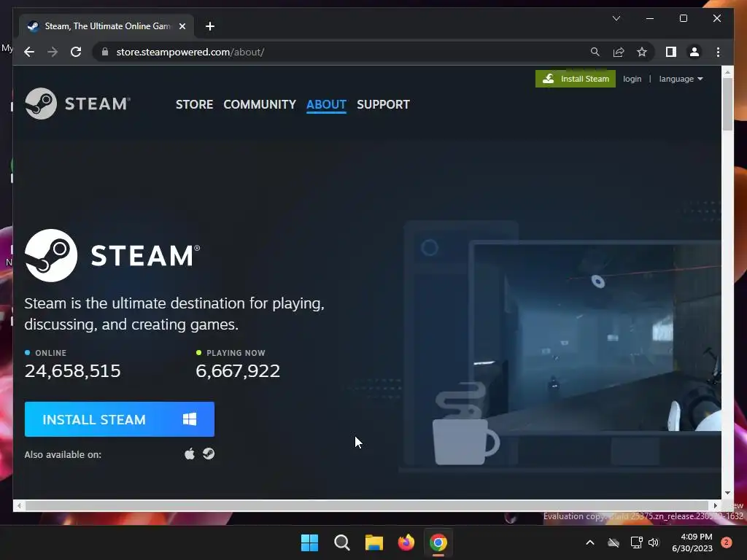Image resolution: width=747 pixels, height=560 pixels.
Task: Launch File Explorer from taskbar
Action: [374, 542]
